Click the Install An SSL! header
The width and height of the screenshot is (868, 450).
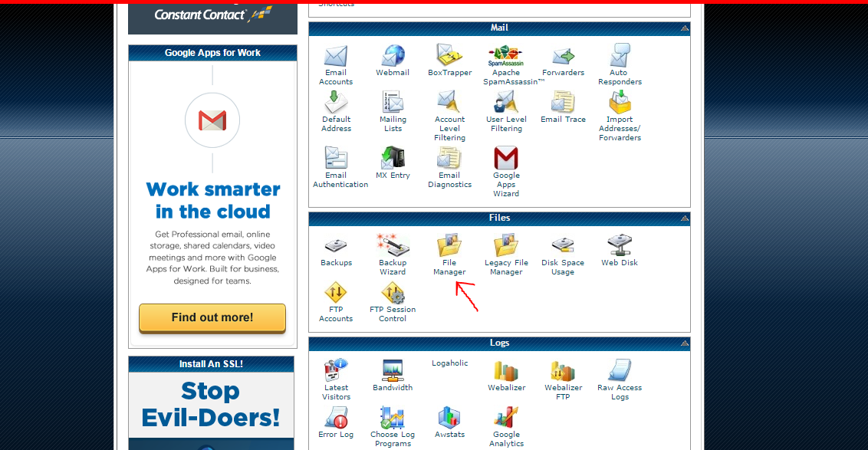(x=211, y=363)
